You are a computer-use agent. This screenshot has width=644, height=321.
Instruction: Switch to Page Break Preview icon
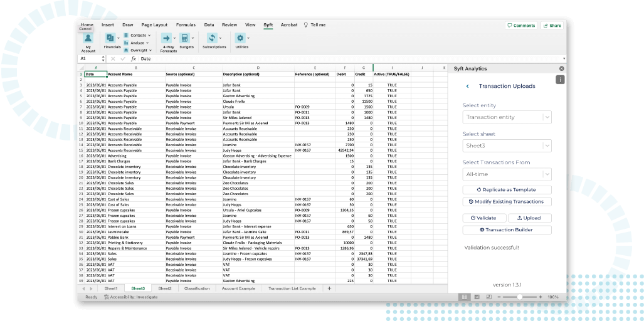(x=488, y=297)
